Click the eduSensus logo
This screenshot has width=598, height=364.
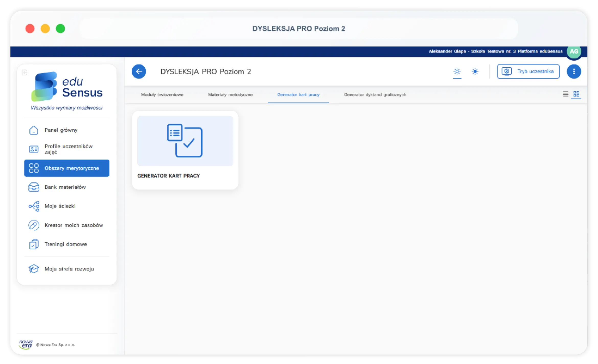[x=67, y=91]
